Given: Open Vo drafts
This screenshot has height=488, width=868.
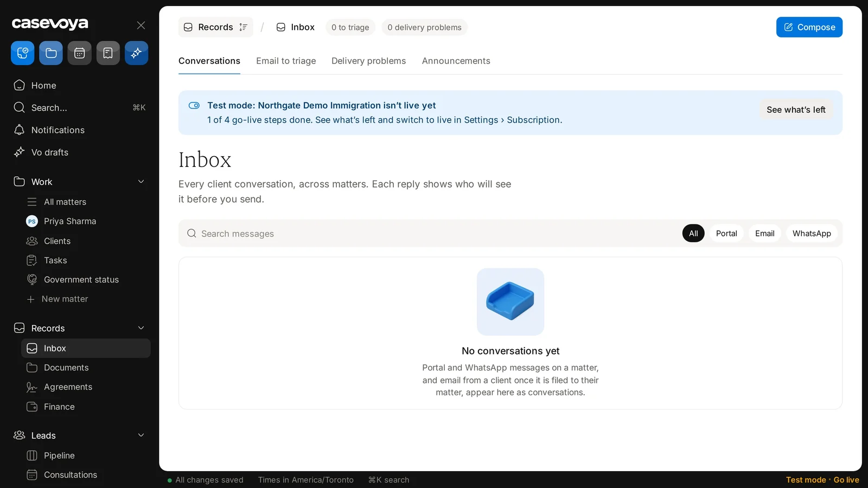Looking at the screenshot, I should [x=80, y=152].
